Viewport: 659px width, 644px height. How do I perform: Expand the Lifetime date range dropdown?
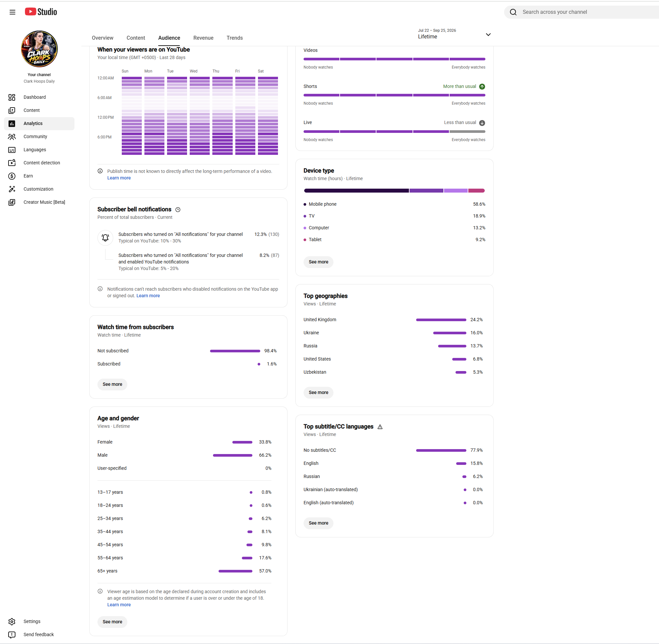click(454, 34)
